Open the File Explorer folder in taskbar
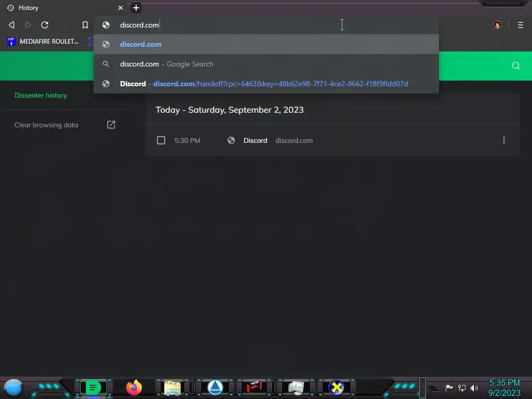Image resolution: width=532 pixels, height=399 pixels. click(x=172, y=388)
